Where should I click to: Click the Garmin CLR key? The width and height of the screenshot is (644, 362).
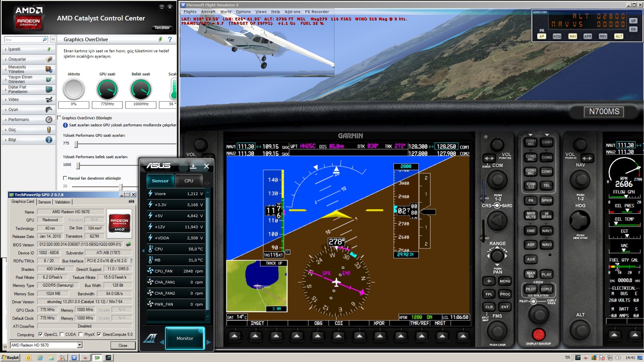click(489, 307)
